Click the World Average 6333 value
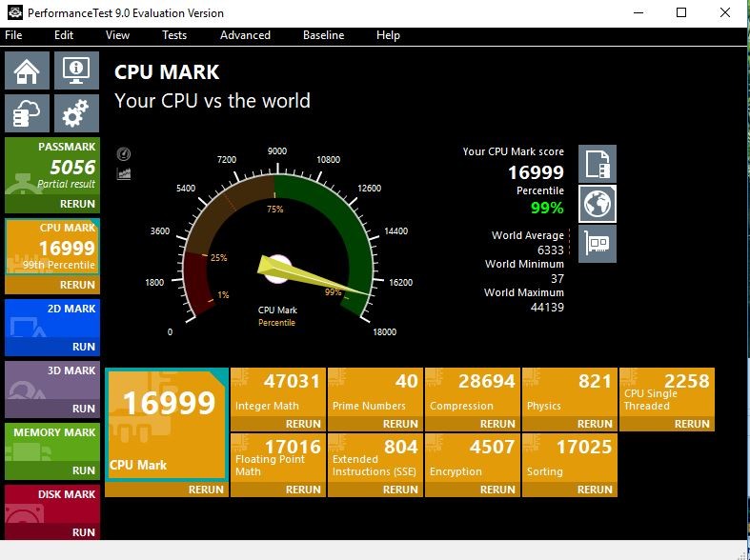Image resolution: width=750 pixels, height=560 pixels. pos(551,250)
